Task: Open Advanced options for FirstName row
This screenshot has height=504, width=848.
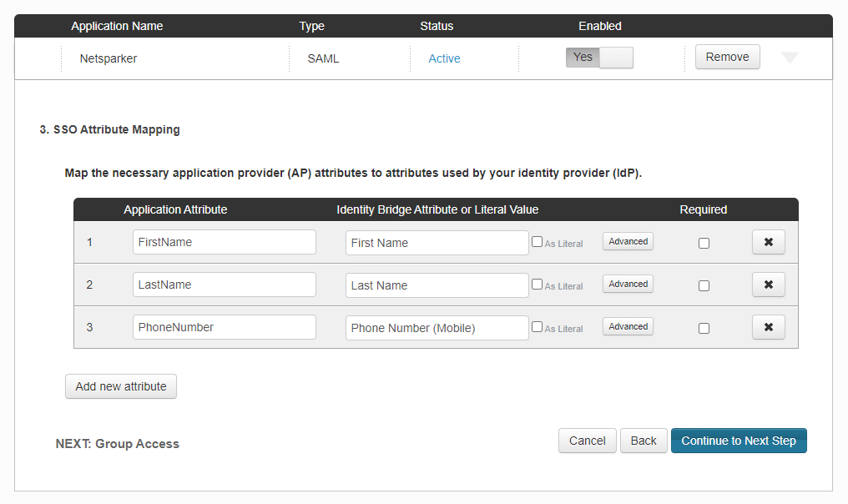Action: (x=628, y=241)
